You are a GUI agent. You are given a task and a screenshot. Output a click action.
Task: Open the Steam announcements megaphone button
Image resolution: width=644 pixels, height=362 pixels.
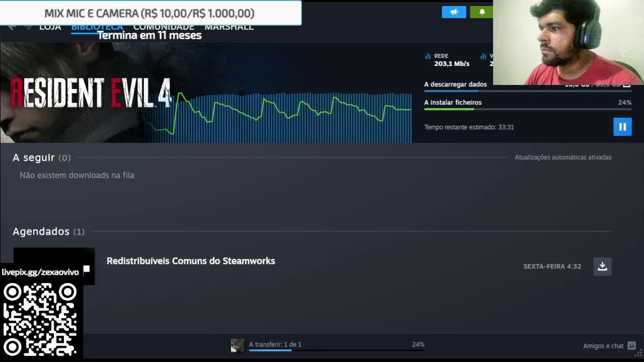[x=454, y=12]
